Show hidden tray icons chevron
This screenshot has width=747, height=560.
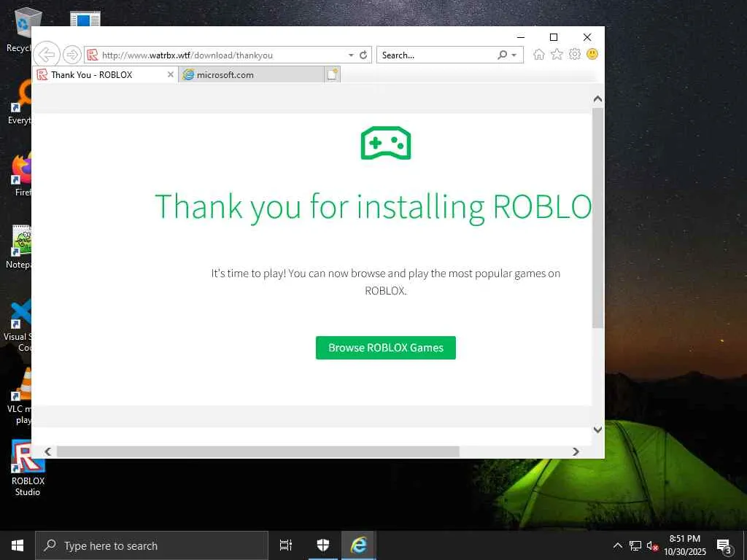click(617, 545)
